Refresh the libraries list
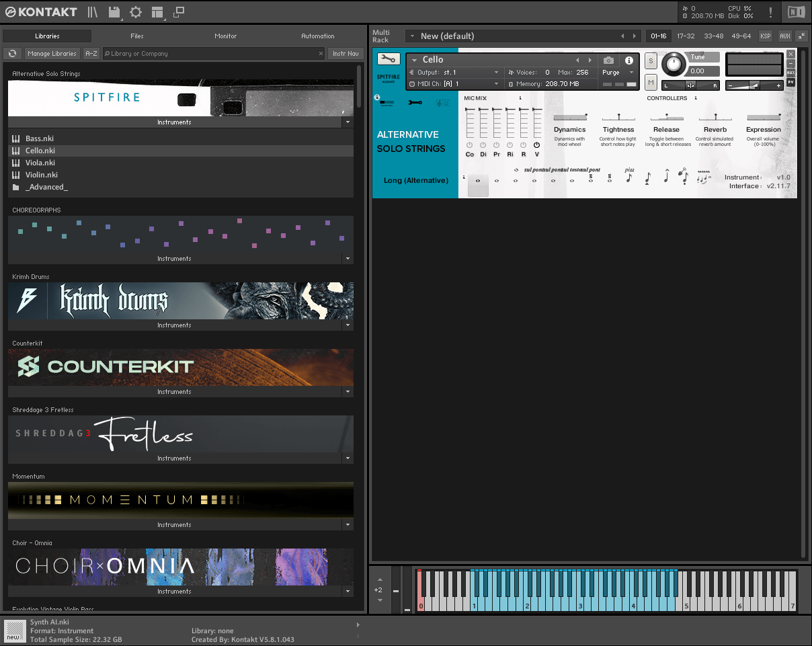The height and width of the screenshot is (646, 812). pyautogui.click(x=12, y=54)
